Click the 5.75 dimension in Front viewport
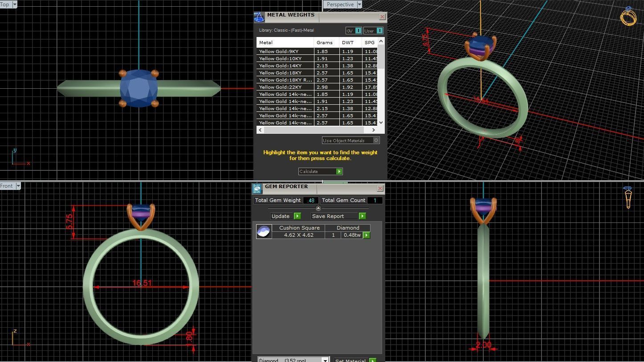644x362 pixels. coord(70,222)
